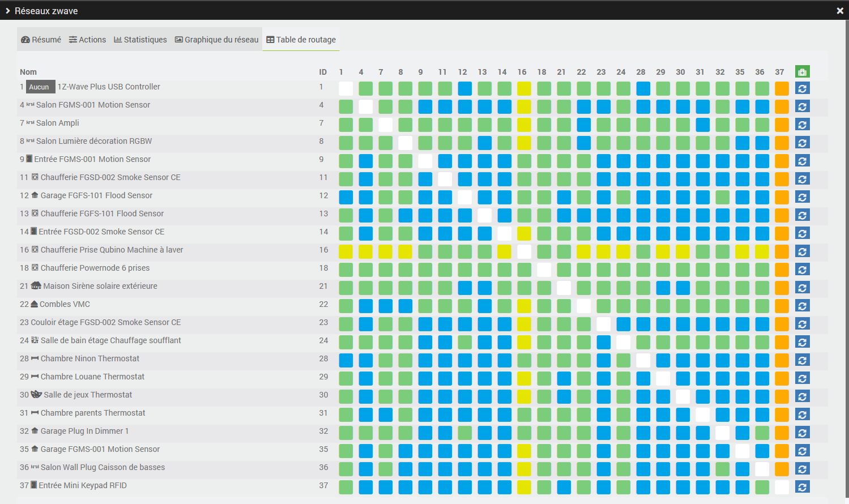The image size is (849, 504).
Task: Click bed icon before Chambre Louane Thermostat
Action: pyautogui.click(x=35, y=377)
